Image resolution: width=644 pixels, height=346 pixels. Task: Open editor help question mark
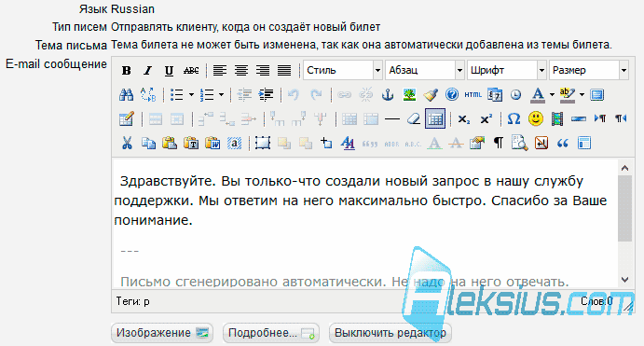452,95
